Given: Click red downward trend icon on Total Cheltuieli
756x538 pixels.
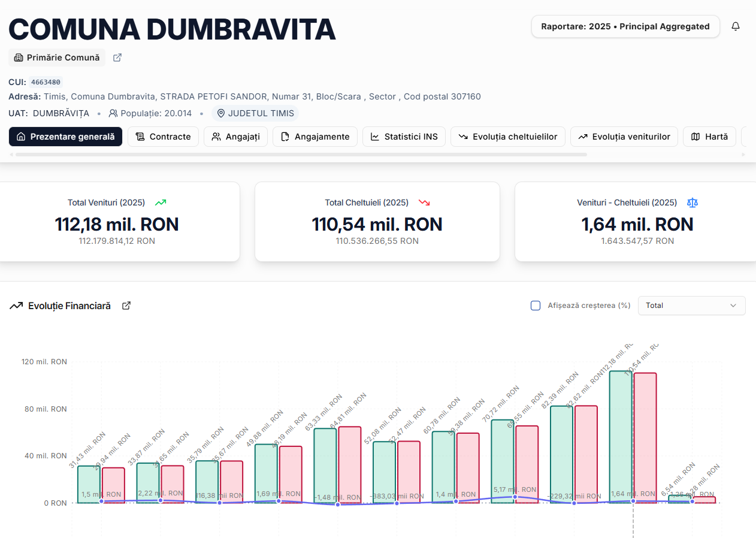Looking at the screenshot, I should [x=424, y=202].
